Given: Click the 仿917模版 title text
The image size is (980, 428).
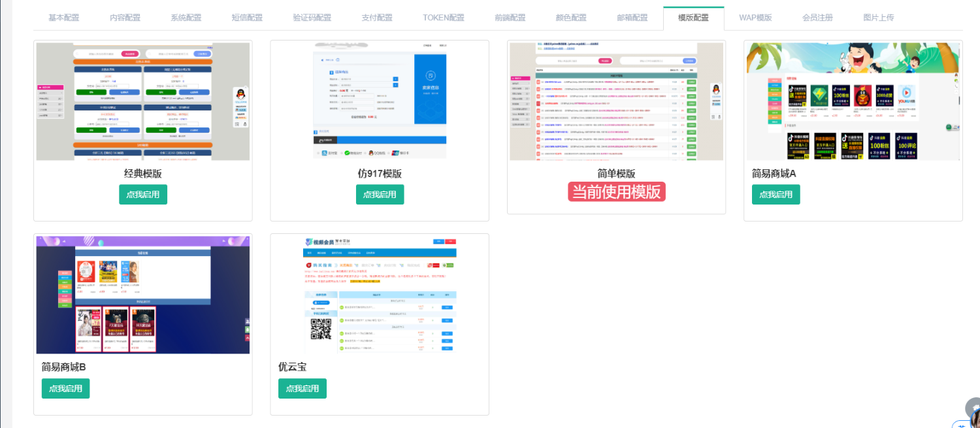Looking at the screenshot, I should [380, 174].
